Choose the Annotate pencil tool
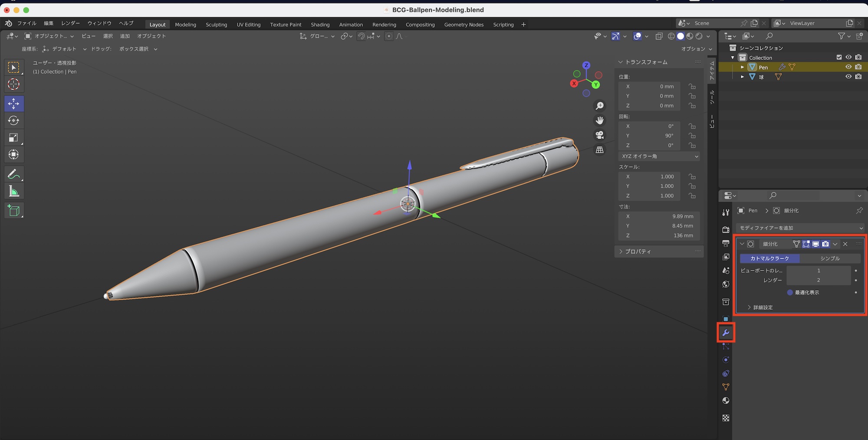 (13, 174)
